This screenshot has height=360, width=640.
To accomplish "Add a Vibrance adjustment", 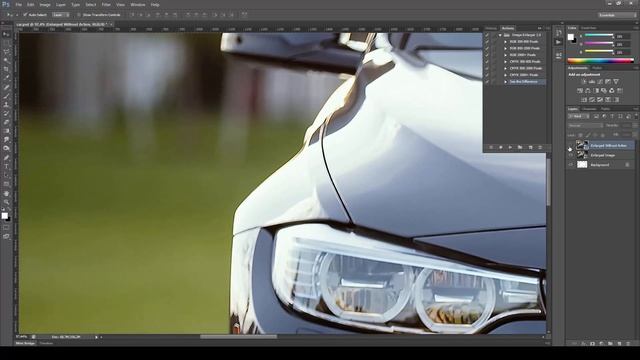I will (616, 82).
